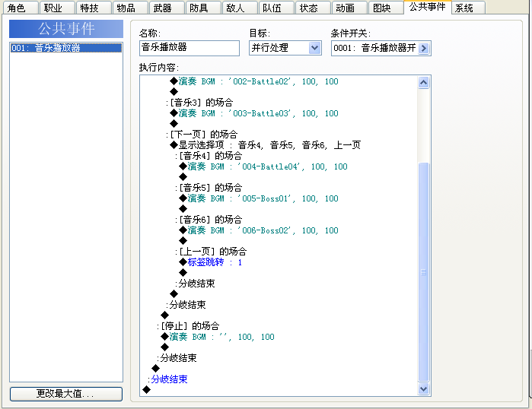Screen dimensions: 532x409
Task: Select the [音乐3] 的场合 line
Action: tap(199, 103)
